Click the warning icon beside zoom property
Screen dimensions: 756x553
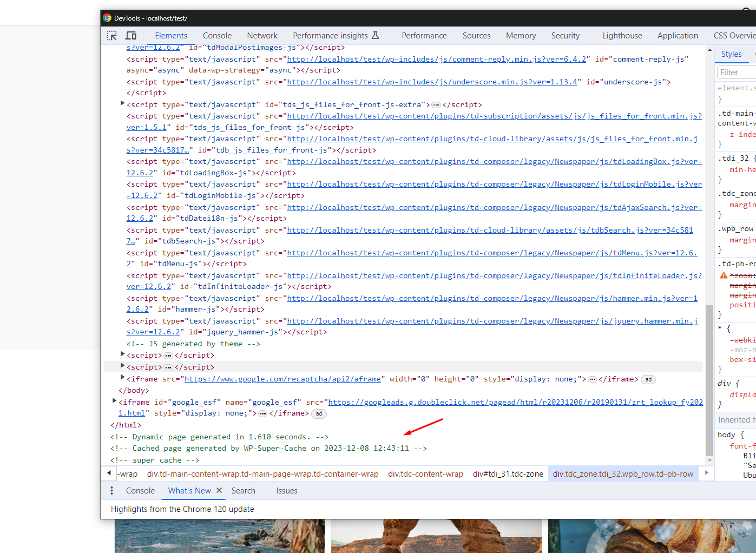pos(724,275)
